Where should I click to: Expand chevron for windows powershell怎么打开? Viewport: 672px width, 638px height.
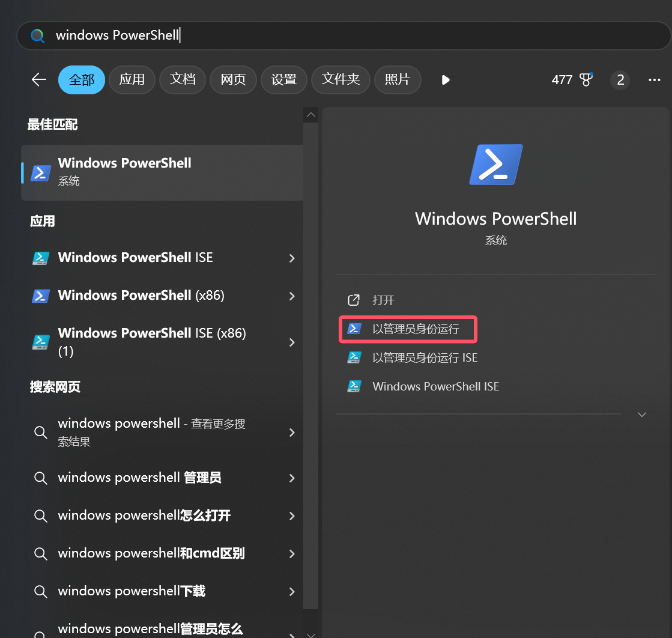292,516
